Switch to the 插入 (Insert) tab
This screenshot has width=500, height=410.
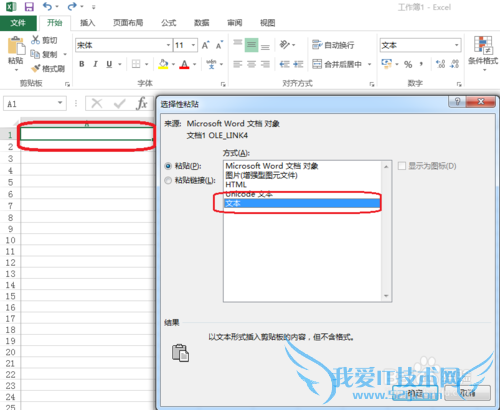[x=88, y=23]
